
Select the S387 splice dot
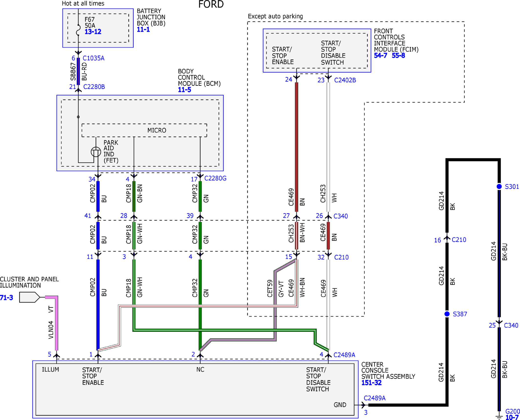(x=447, y=314)
